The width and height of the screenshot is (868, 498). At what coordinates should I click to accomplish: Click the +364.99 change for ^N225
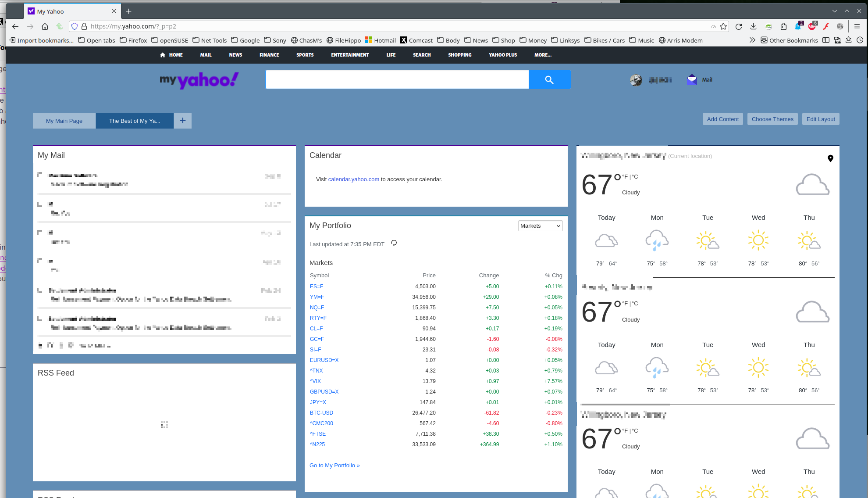(489, 444)
